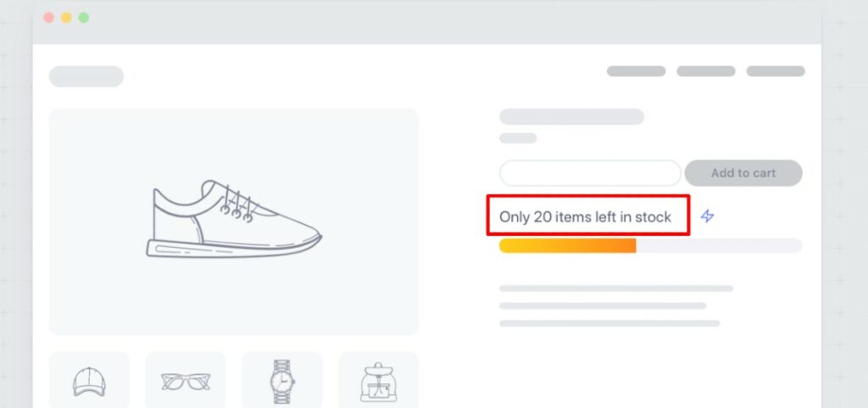The height and width of the screenshot is (408, 868).
Task: Open the first header navigation item
Action: coord(636,71)
